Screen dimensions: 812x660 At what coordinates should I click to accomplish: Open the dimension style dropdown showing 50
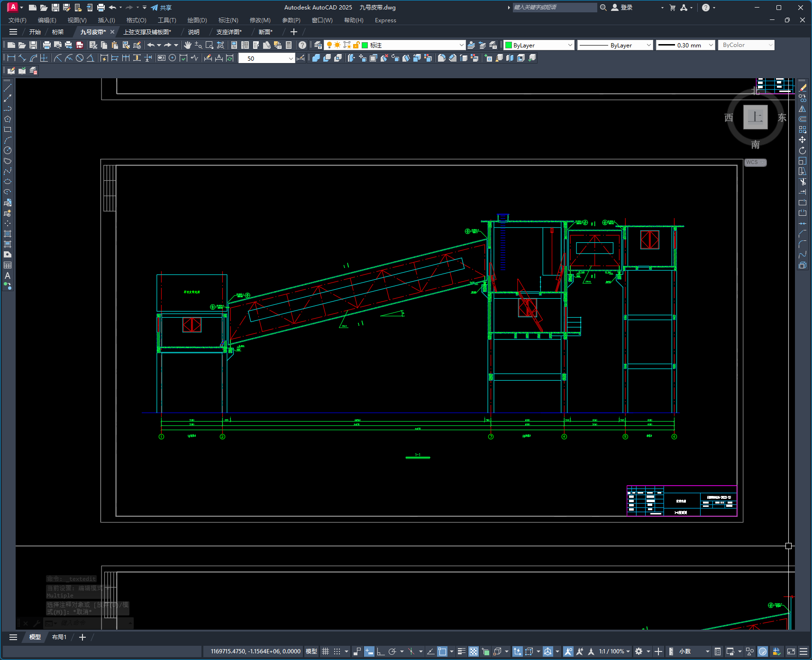pos(267,58)
